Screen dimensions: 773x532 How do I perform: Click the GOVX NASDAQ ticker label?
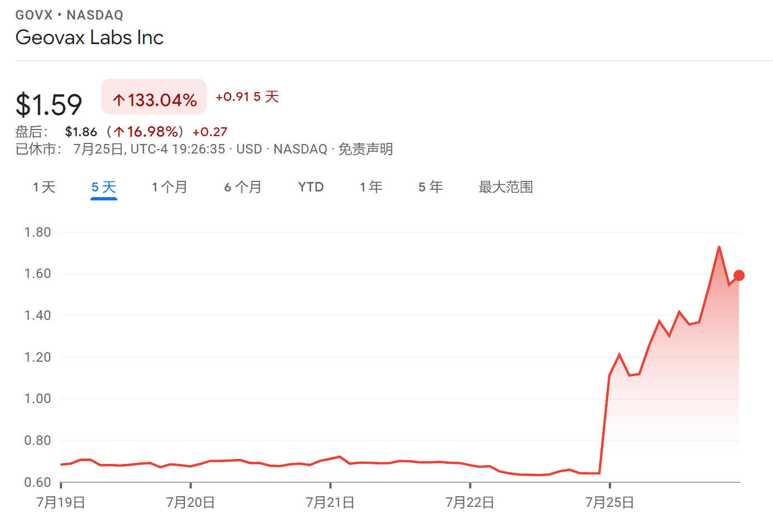[69, 15]
